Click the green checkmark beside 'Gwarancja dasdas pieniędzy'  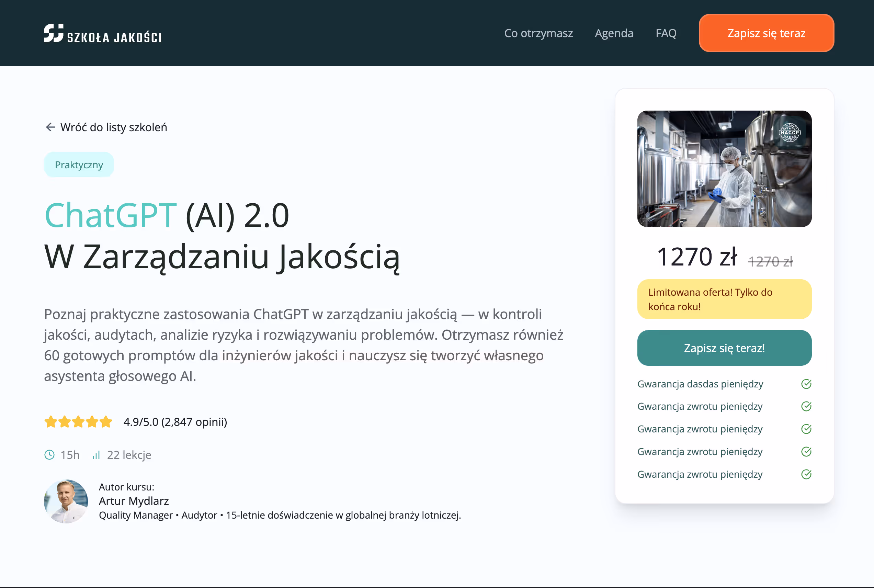click(806, 384)
